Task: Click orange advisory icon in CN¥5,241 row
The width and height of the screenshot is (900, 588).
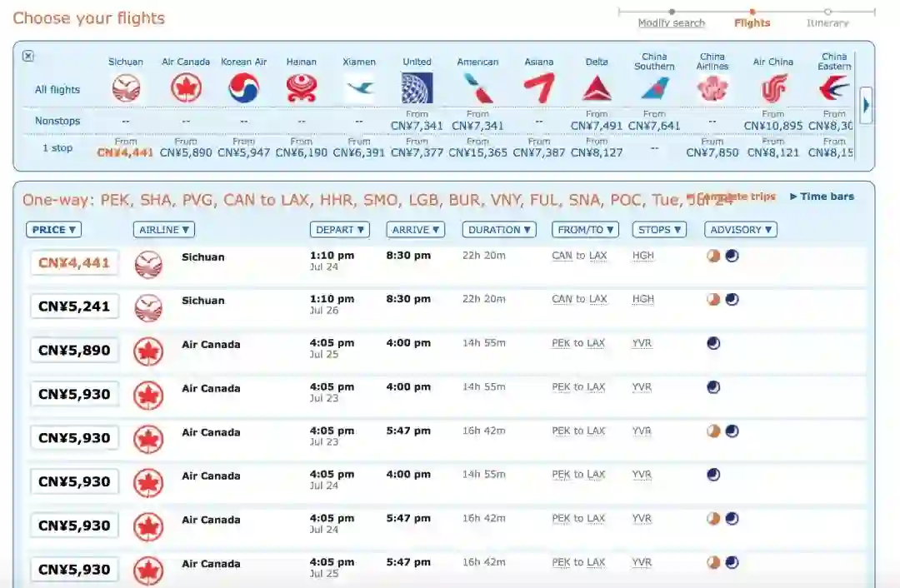Action: 713,300
